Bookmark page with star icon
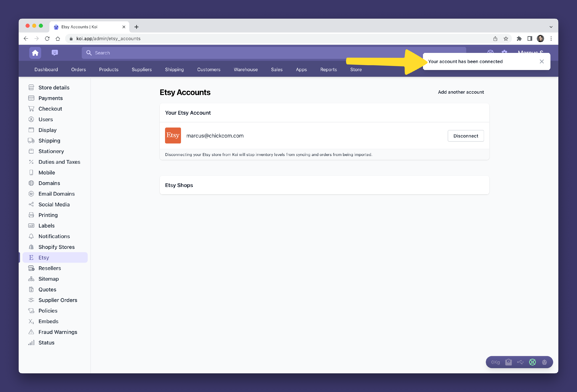Viewport: 577px width, 392px height. tap(506, 38)
